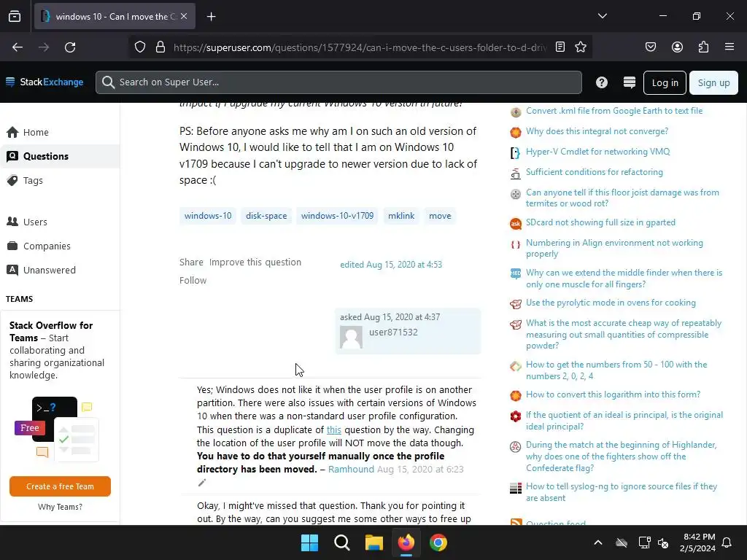Open File Explorer from taskbar
The width and height of the screenshot is (747, 560).
374,542
